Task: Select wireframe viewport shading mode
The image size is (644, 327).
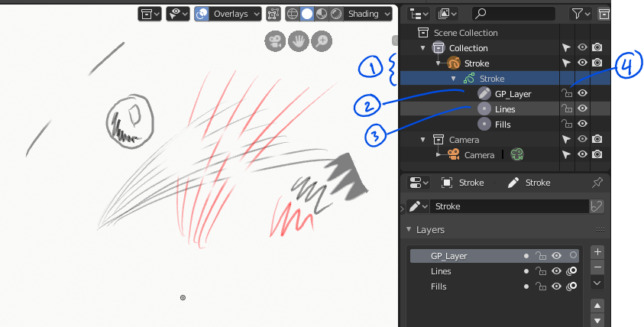Action: coord(292,14)
